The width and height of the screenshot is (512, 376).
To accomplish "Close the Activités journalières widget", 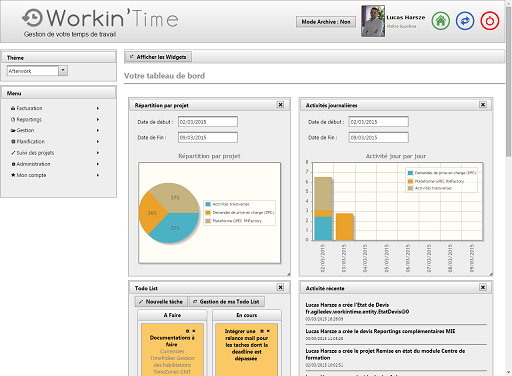I will 483,105.
